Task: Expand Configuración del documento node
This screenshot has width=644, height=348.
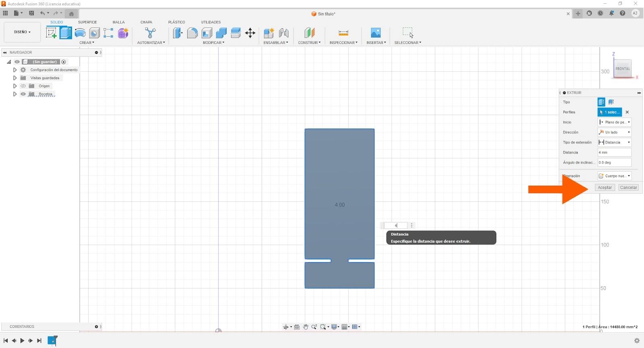Action: (15, 70)
